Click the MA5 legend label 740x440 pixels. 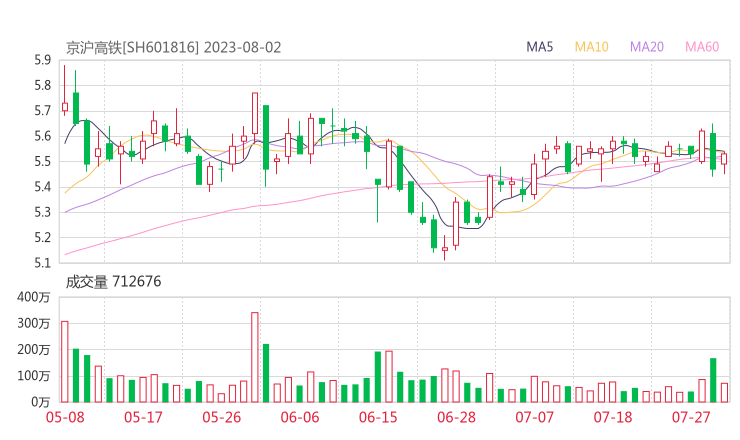[539, 47]
